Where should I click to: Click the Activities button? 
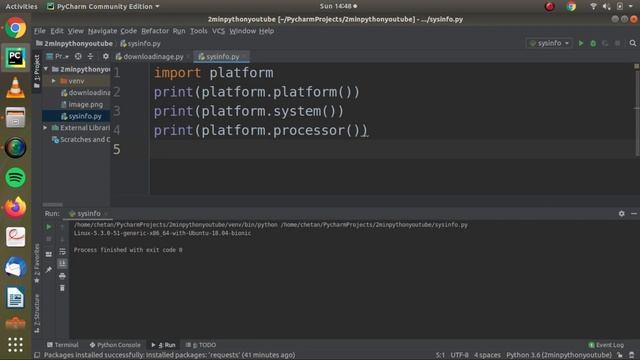(x=21, y=6)
